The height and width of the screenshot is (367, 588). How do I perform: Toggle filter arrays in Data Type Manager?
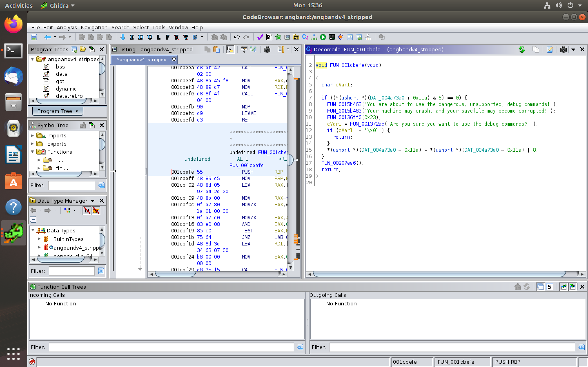click(x=87, y=210)
